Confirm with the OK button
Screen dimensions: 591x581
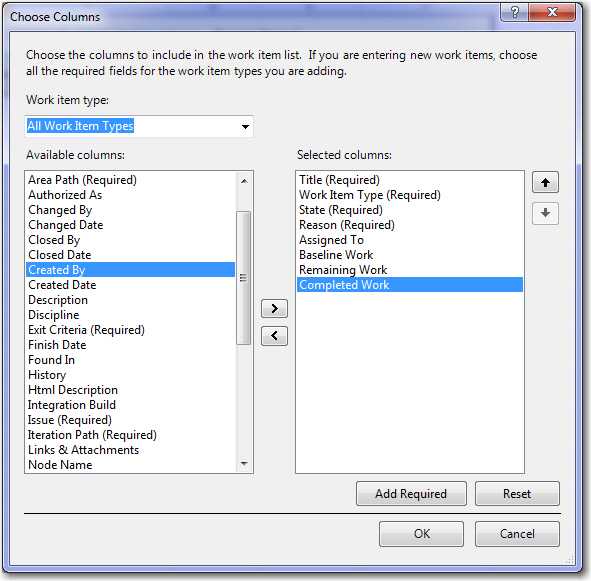point(421,534)
